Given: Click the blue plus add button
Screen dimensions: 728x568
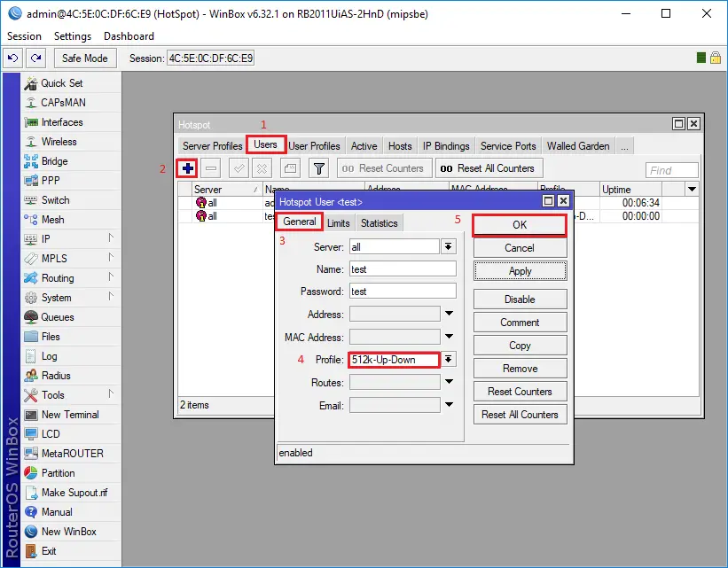Looking at the screenshot, I should pos(188,168).
